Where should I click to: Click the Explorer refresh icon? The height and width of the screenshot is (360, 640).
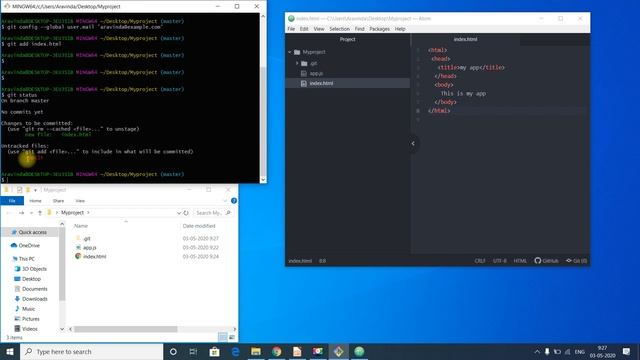(x=186, y=213)
